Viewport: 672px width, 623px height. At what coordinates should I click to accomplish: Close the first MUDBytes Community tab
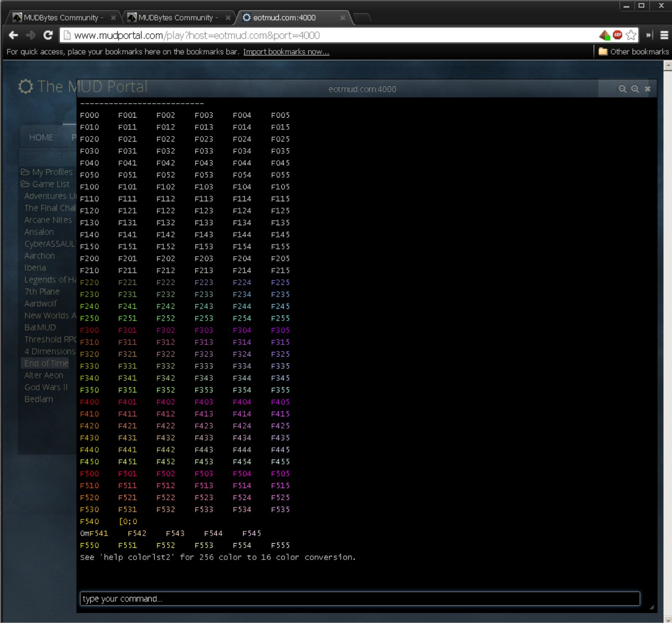point(113,18)
